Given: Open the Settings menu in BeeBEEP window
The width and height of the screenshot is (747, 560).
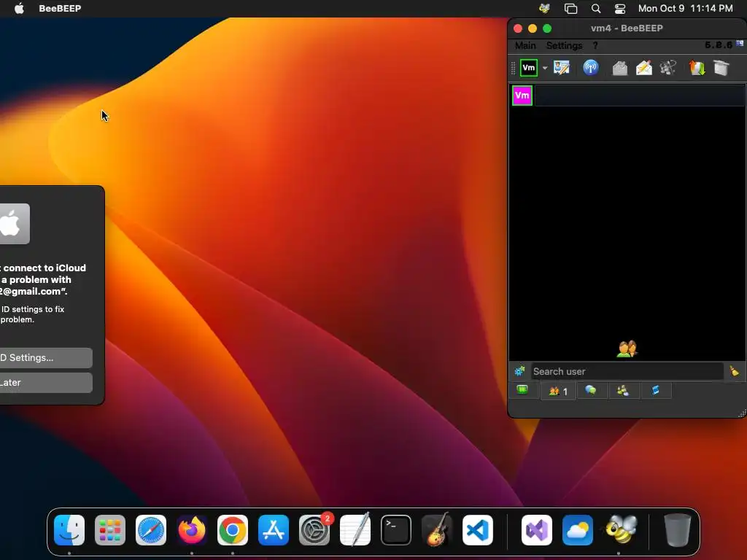Looking at the screenshot, I should click(564, 46).
